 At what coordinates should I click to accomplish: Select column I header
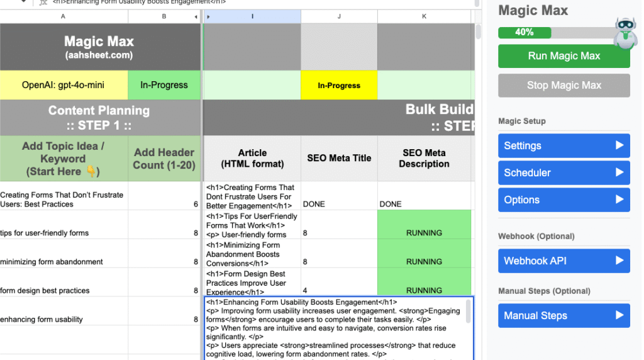tap(252, 16)
